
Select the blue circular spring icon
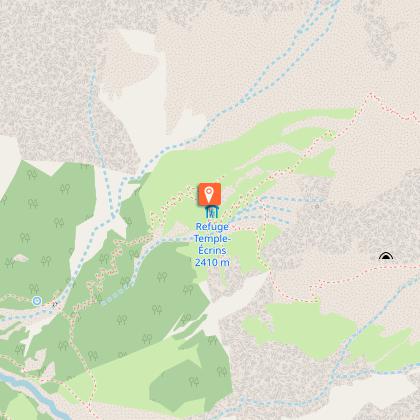tap(37, 301)
